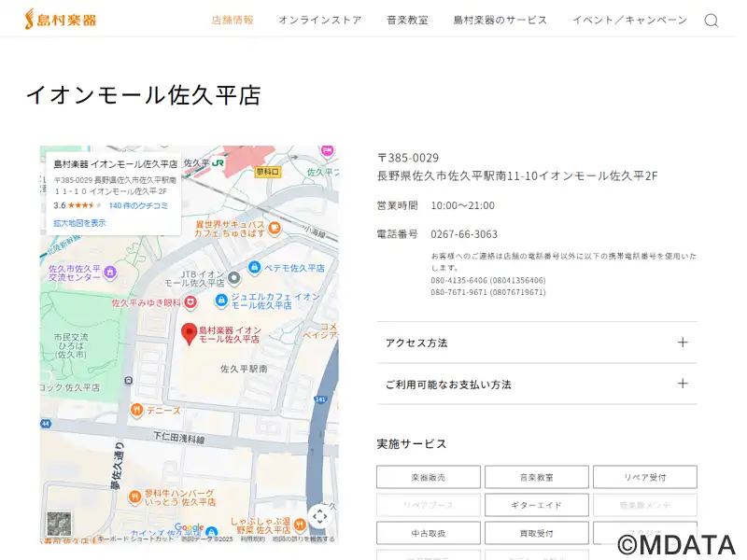Viewport: 747px width, 560px height.
Task: Select the ギターエイド service button
Action: pos(537,505)
